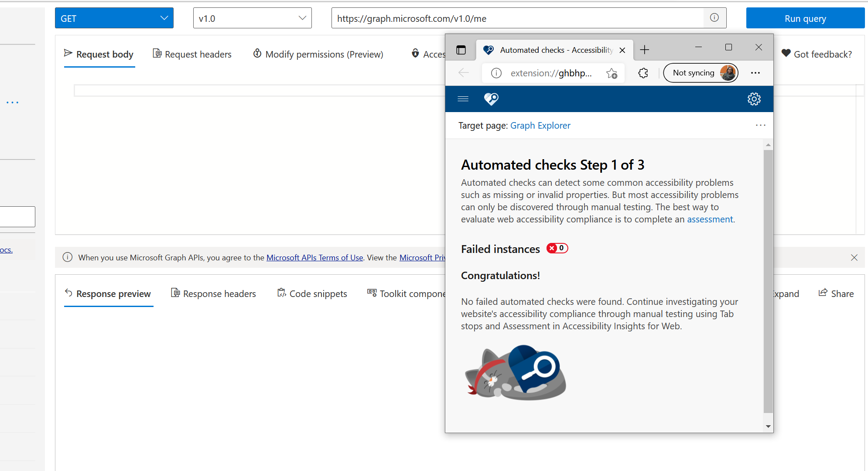Open the GET method dropdown
868x471 pixels.
click(x=114, y=18)
